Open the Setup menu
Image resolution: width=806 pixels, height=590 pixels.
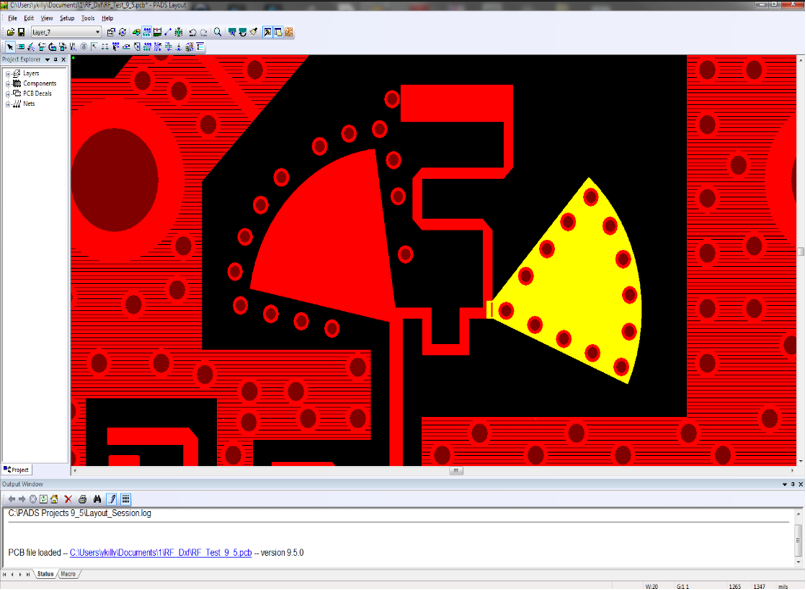tap(67, 18)
